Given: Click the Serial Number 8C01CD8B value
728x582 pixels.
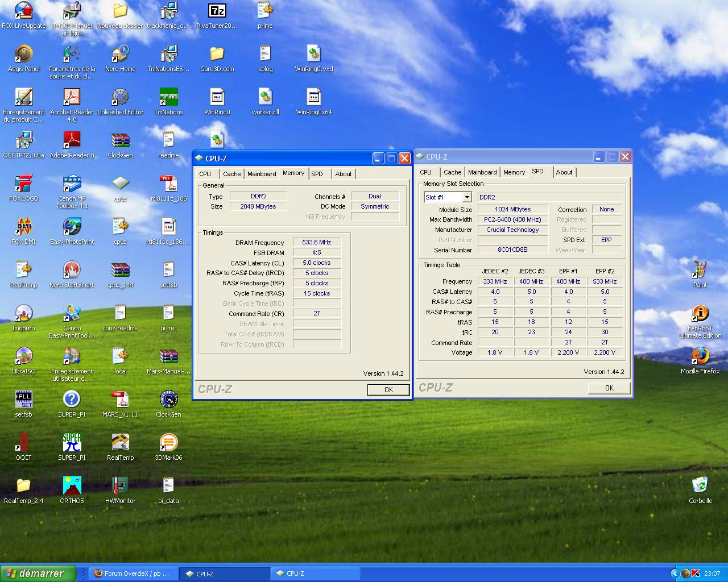Looking at the screenshot, I should click(512, 250).
